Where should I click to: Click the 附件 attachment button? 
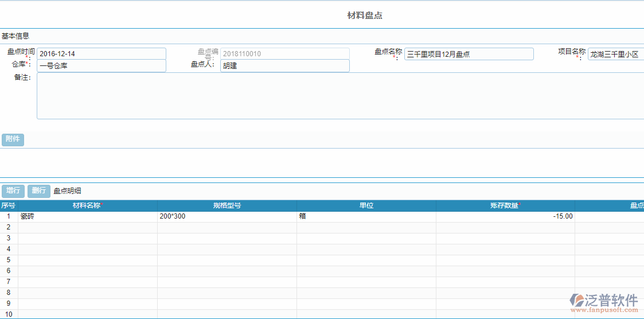point(13,139)
